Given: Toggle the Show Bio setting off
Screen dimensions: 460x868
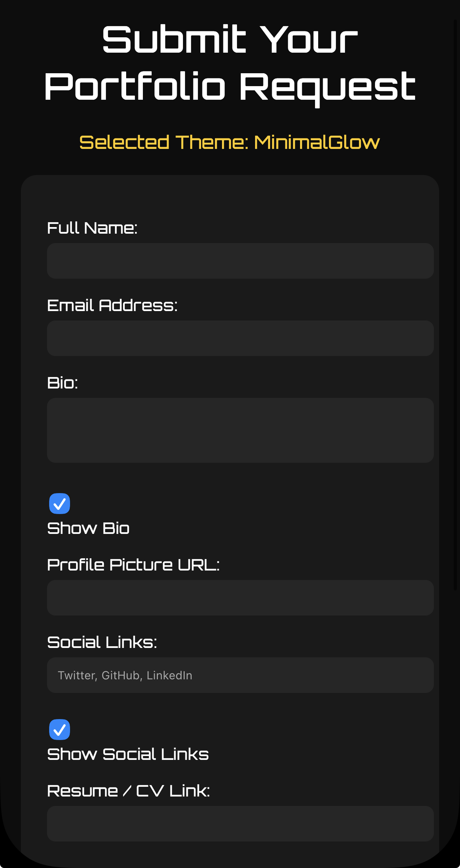Looking at the screenshot, I should 59,503.
